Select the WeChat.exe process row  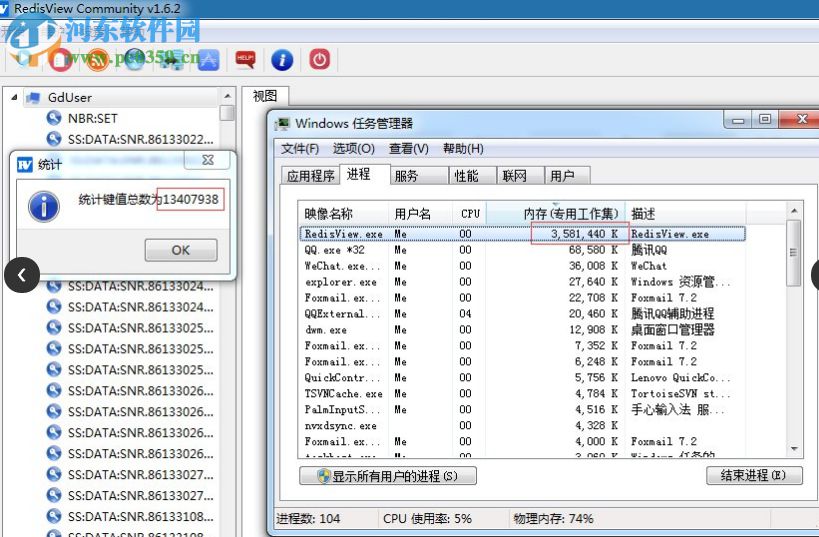(x=522, y=266)
